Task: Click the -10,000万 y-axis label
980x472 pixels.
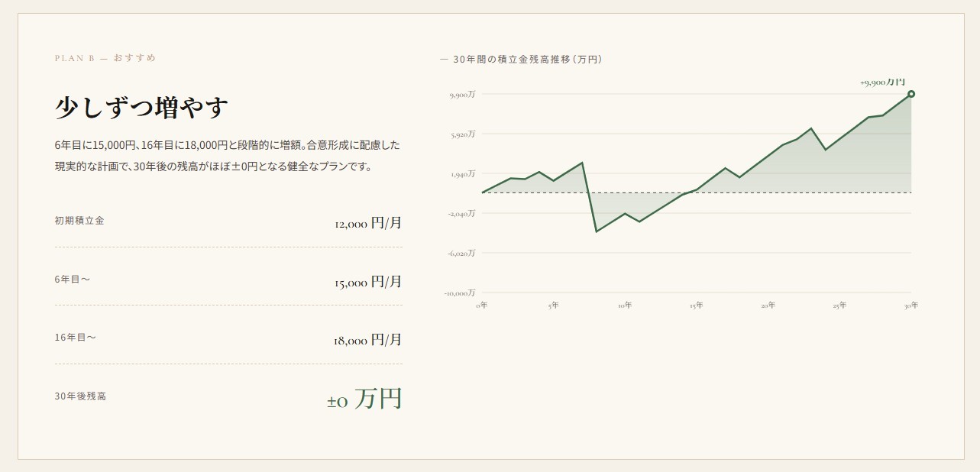Action: tap(460, 293)
